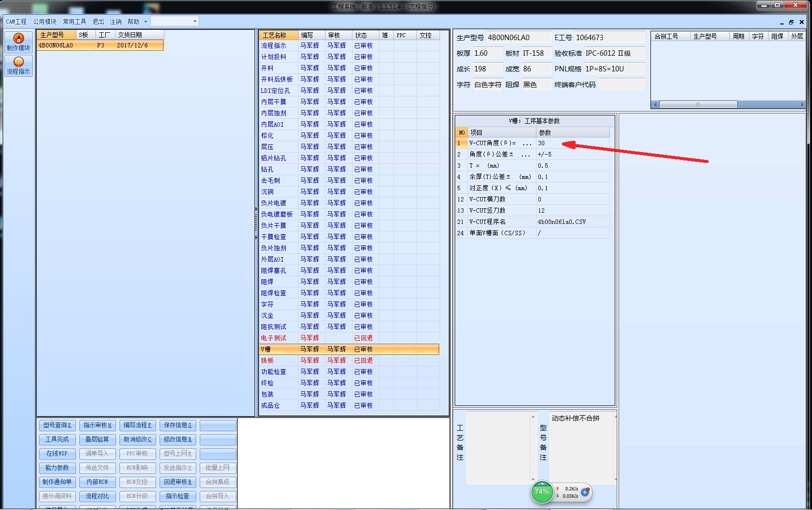Click the 工具完成 button
Viewport: 812px width, 510px height.
pyautogui.click(x=57, y=440)
